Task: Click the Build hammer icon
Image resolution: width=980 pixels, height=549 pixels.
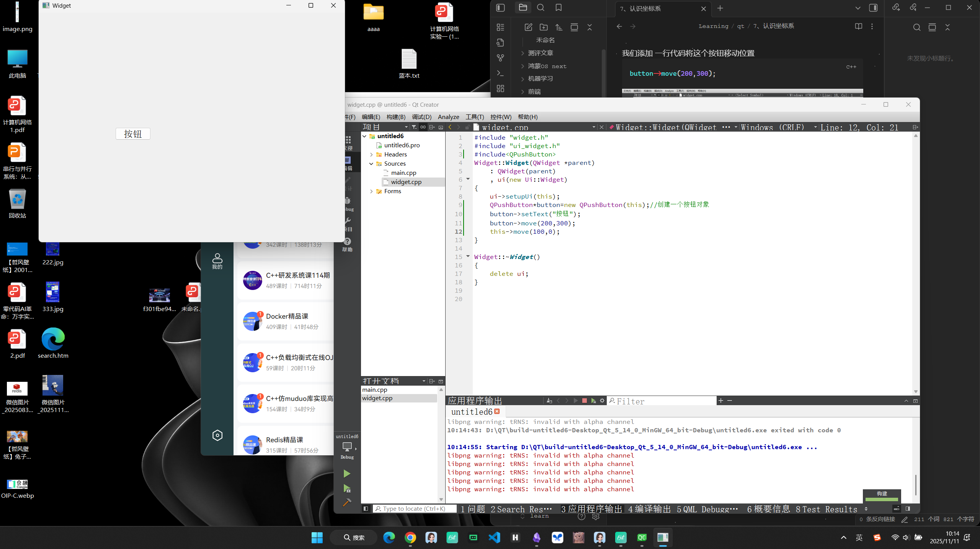Action: [347, 503]
